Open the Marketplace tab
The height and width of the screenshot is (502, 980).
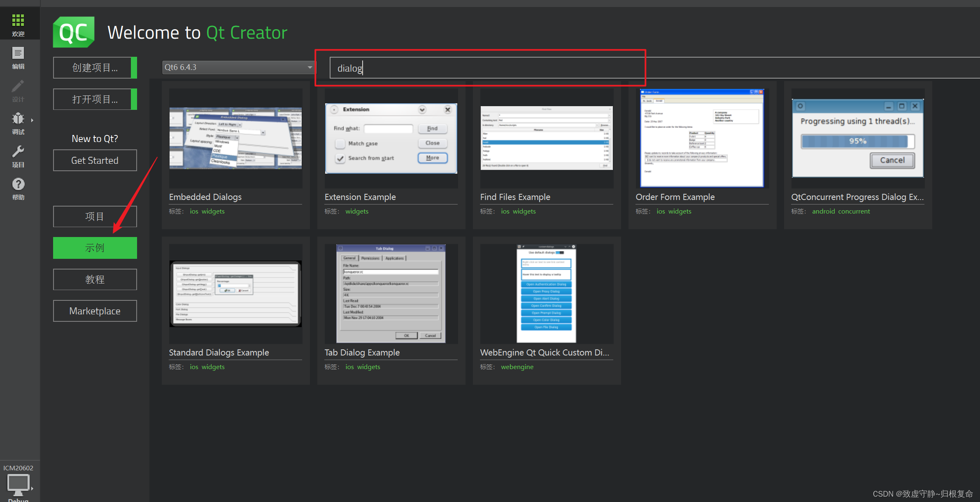[95, 311]
